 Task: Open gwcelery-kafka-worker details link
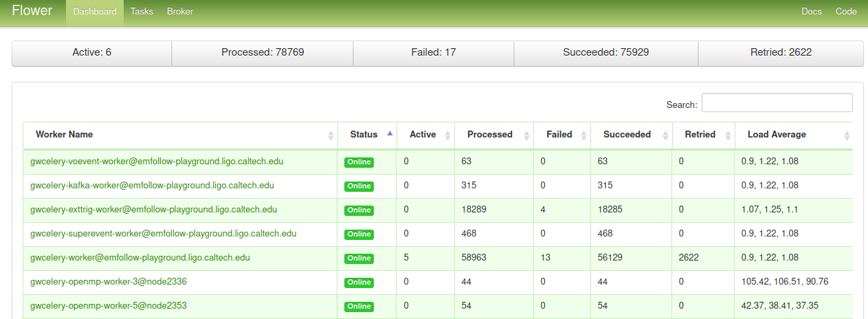coord(152,186)
